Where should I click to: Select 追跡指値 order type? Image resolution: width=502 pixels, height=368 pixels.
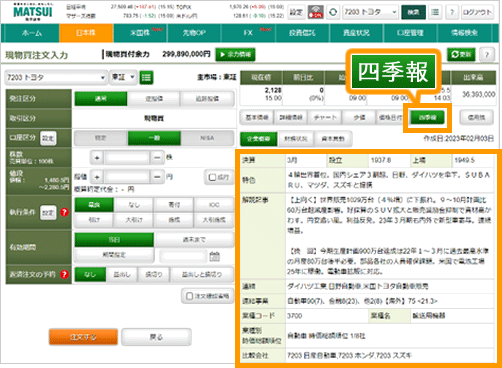click(207, 99)
